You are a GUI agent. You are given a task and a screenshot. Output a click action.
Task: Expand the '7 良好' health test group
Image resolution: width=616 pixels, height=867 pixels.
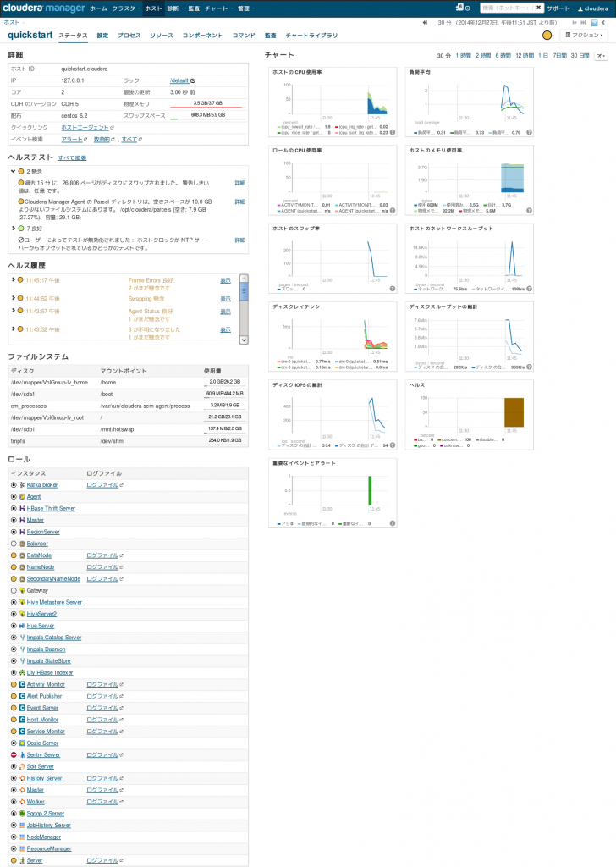[13, 229]
